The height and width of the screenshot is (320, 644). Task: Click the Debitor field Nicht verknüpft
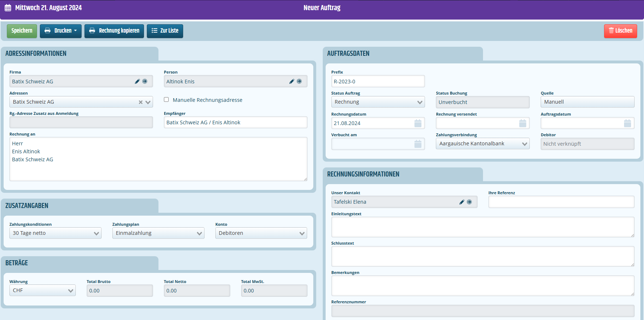pos(587,144)
